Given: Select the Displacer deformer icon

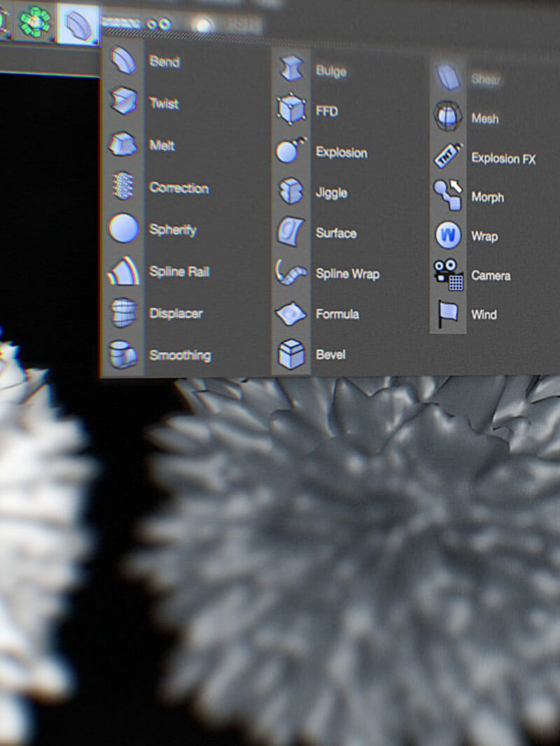Looking at the screenshot, I should pos(123,313).
